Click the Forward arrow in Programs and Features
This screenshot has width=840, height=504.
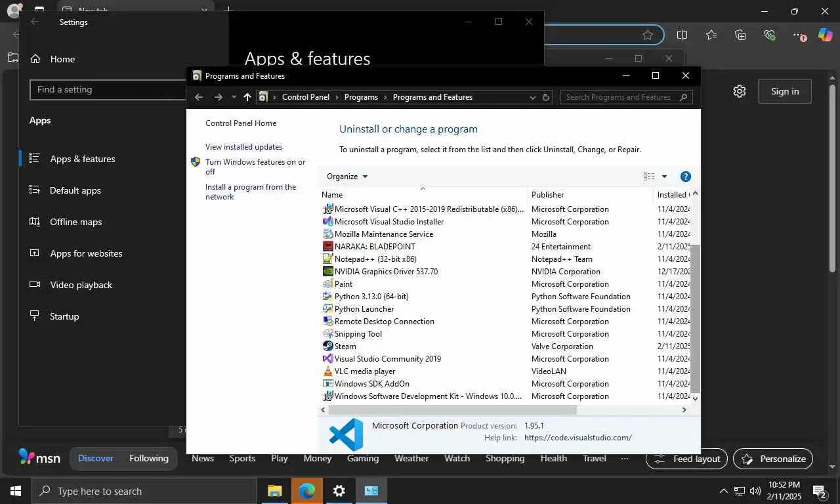click(219, 97)
